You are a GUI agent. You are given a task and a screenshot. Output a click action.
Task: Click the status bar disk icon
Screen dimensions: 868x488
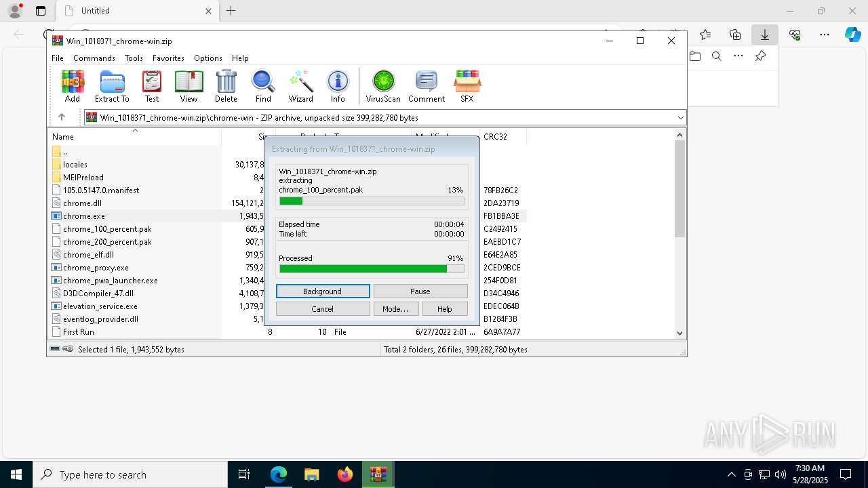[55, 349]
